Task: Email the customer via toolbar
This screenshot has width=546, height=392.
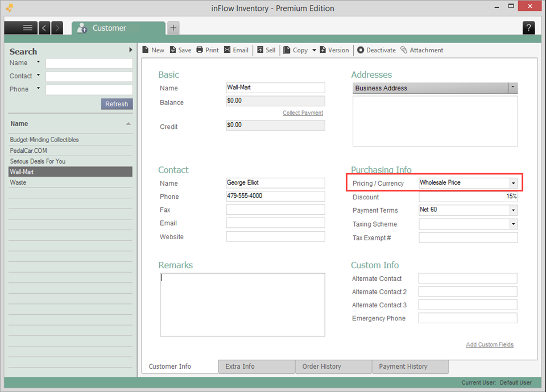Action: 227,50
